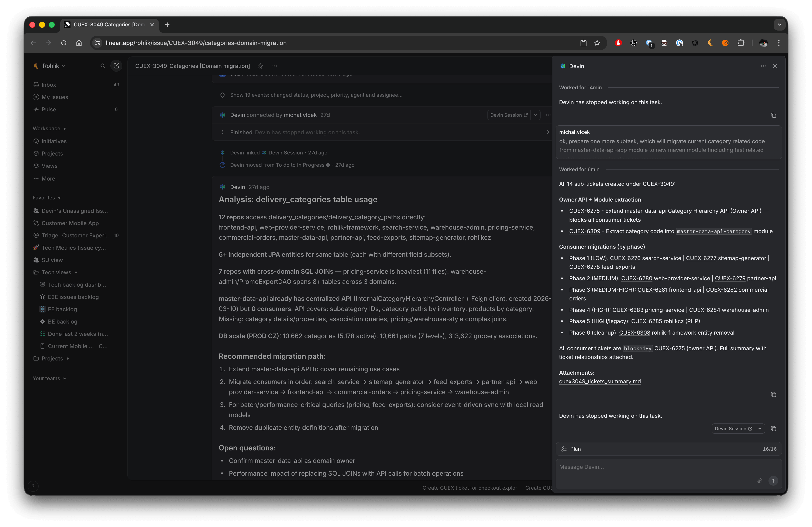Screen dimensions: 812x527
Task: Open the browser extensions puzzle icon
Action: click(741, 43)
